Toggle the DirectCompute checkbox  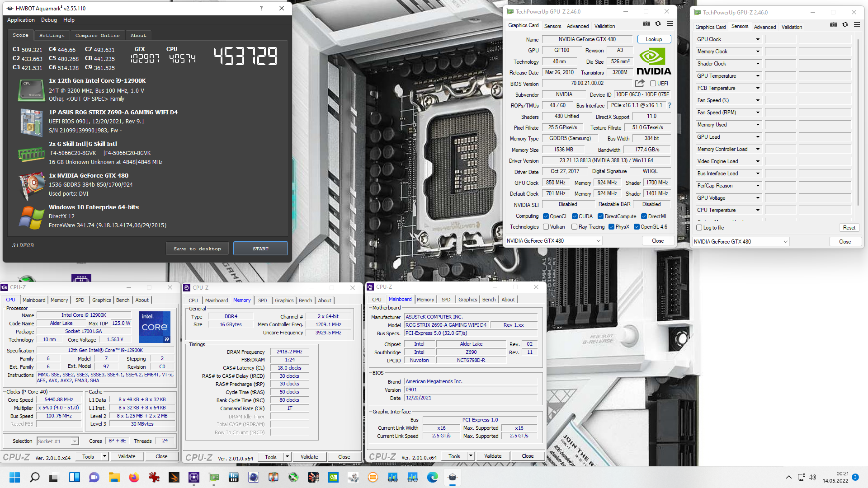coord(600,216)
